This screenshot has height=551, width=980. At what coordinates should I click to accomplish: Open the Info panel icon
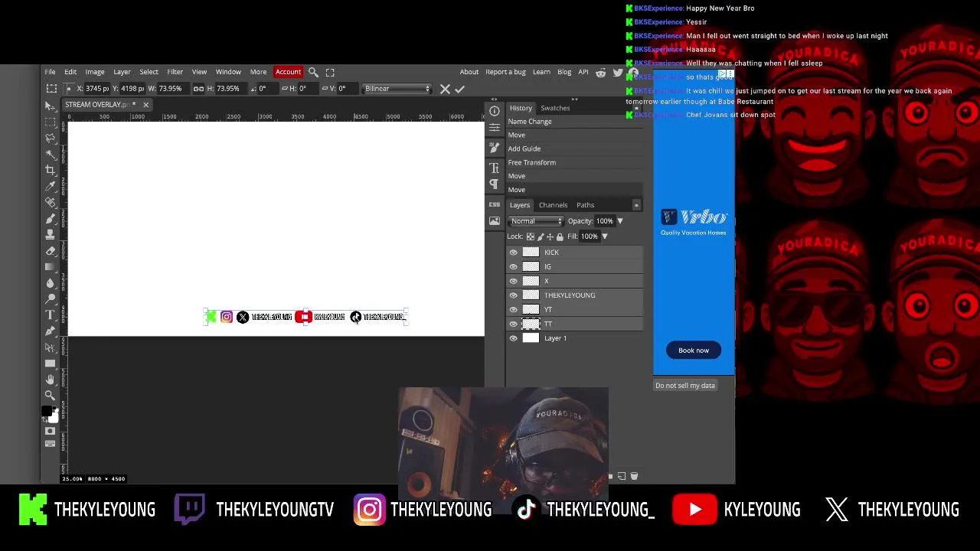tap(495, 111)
